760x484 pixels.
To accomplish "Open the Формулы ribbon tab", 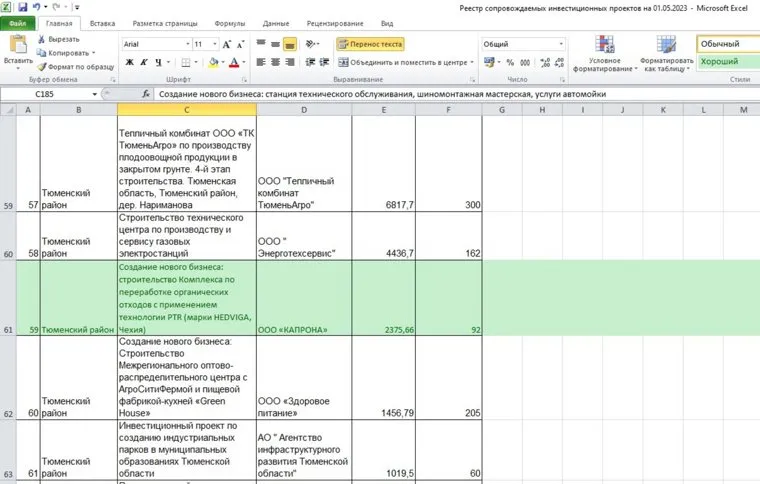I will 229,22.
